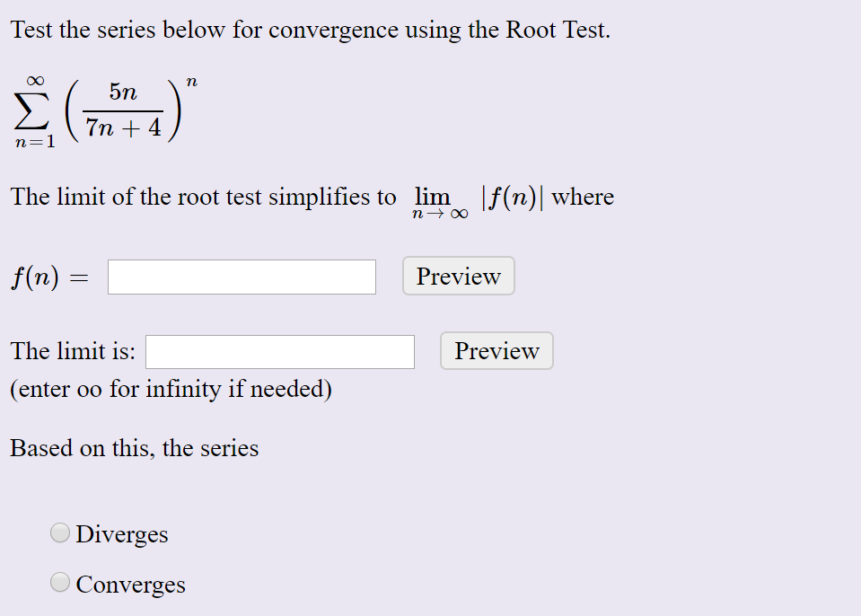This screenshot has height=616, width=861.
Task: Click the 'Based on this, the series' text
Action: (133, 448)
